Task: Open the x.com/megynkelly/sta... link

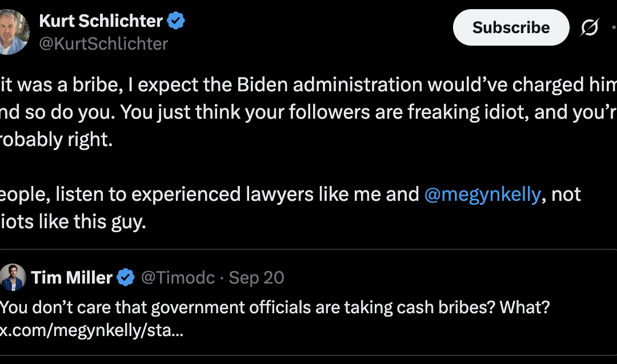Action: click(91, 331)
